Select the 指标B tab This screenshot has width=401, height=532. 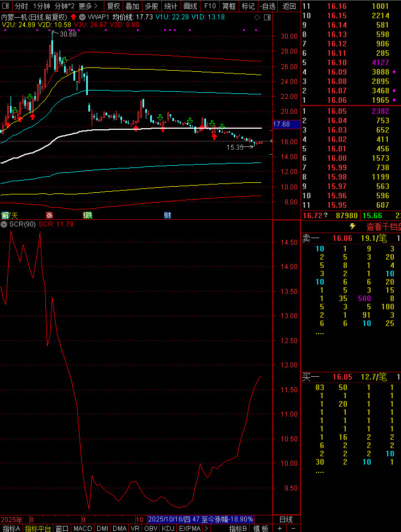(238, 528)
